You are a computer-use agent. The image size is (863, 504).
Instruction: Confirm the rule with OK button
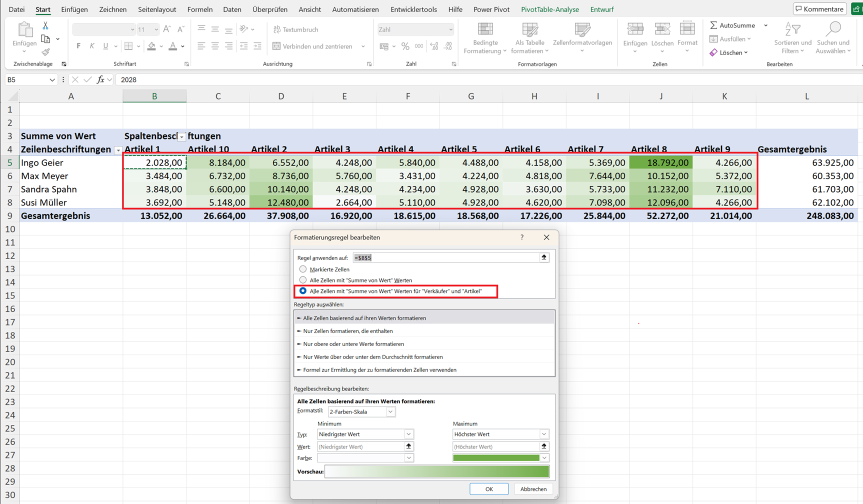coord(489,489)
